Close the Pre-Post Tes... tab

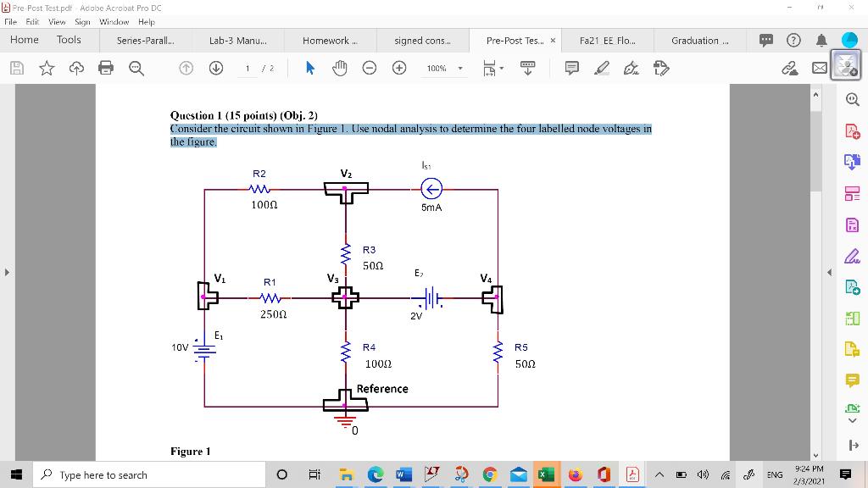coord(553,41)
